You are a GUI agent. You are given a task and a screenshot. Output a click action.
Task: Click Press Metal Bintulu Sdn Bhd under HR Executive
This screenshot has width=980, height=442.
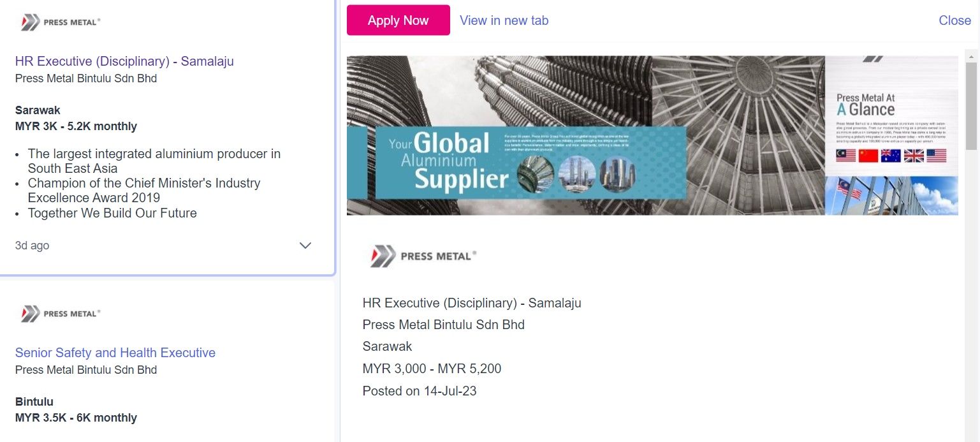(86, 78)
